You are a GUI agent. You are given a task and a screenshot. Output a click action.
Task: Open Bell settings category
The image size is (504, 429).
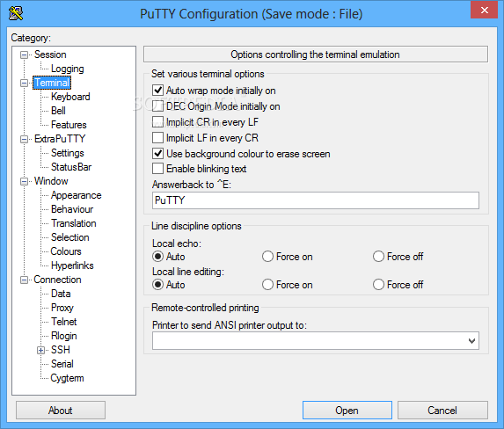click(x=58, y=111)
